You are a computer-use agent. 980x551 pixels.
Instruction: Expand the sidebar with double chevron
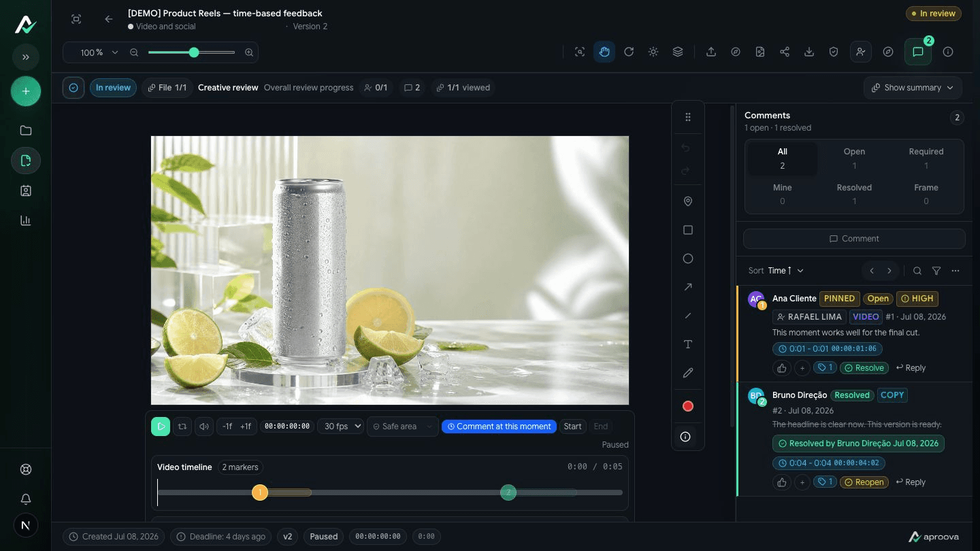[x=26, y=57]
